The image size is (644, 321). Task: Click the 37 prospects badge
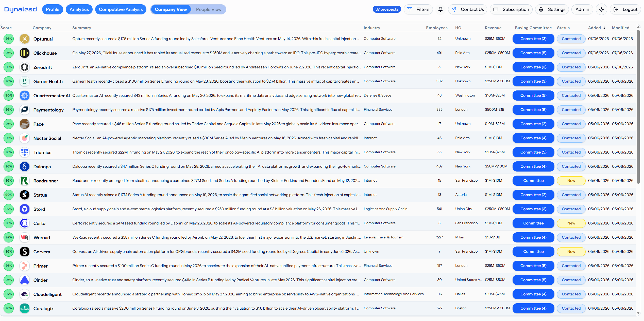[x=387, y=9]
